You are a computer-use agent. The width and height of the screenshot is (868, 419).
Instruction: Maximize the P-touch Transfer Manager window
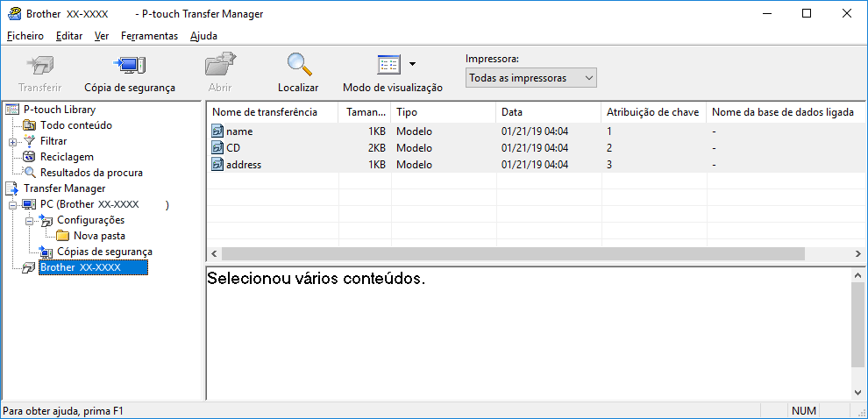click(x=807, y=14)
